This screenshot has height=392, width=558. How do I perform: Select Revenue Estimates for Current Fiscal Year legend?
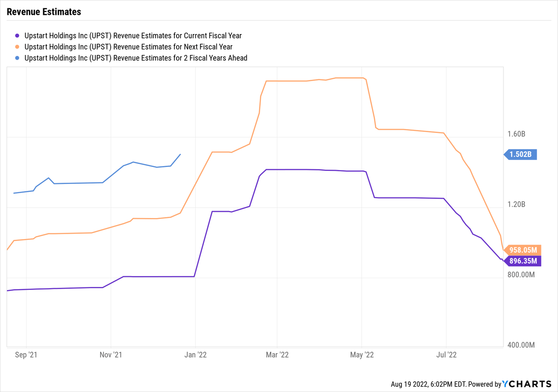point(133,36)
